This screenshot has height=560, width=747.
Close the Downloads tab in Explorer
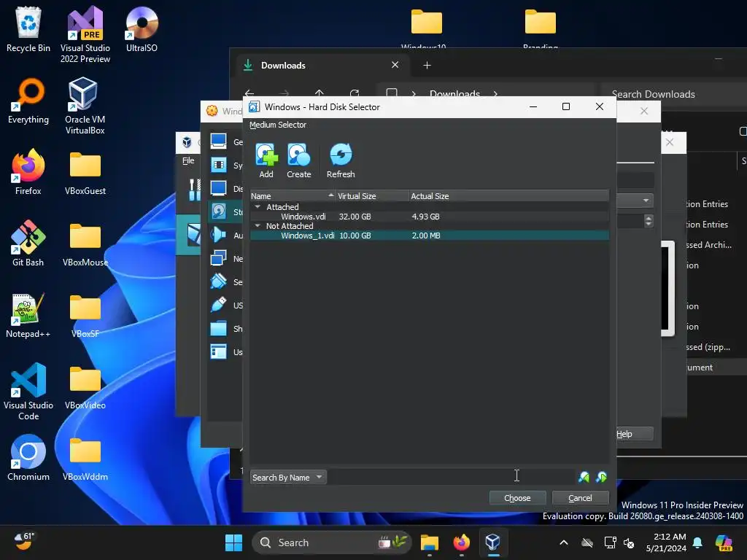395,65
